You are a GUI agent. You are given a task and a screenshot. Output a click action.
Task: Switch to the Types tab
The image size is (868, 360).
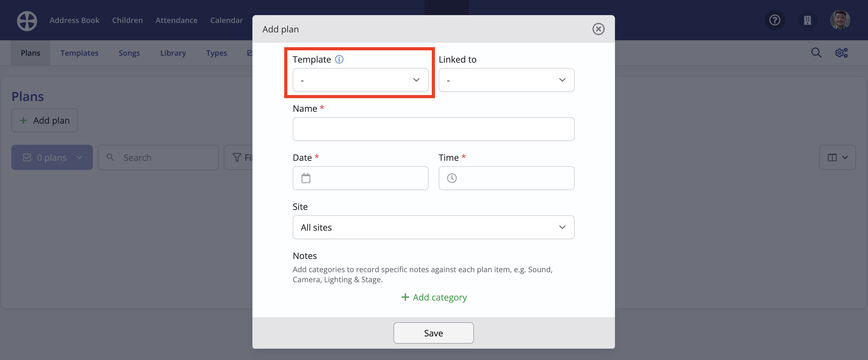point(216,53)
